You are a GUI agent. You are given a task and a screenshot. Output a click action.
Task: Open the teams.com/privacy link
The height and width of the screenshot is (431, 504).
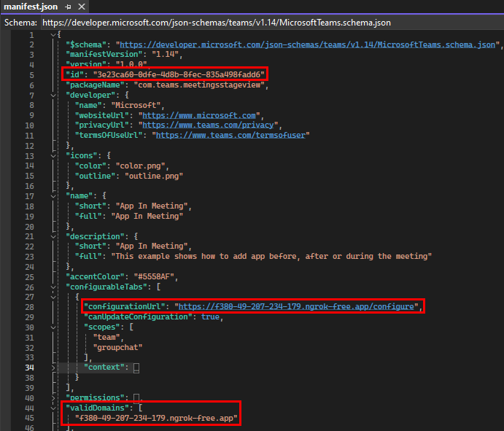208,125
